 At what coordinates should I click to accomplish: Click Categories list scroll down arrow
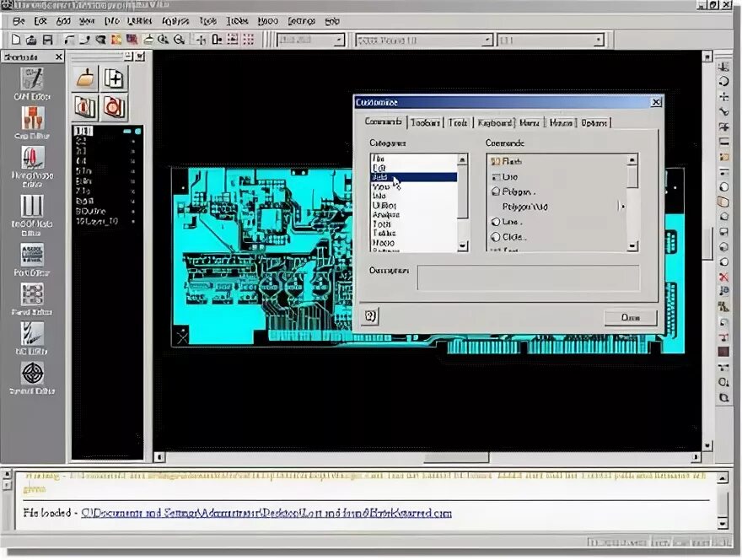point(463,246)
